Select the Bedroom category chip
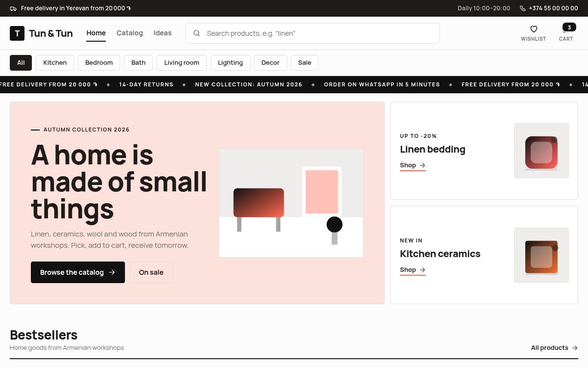 (99, 63)
